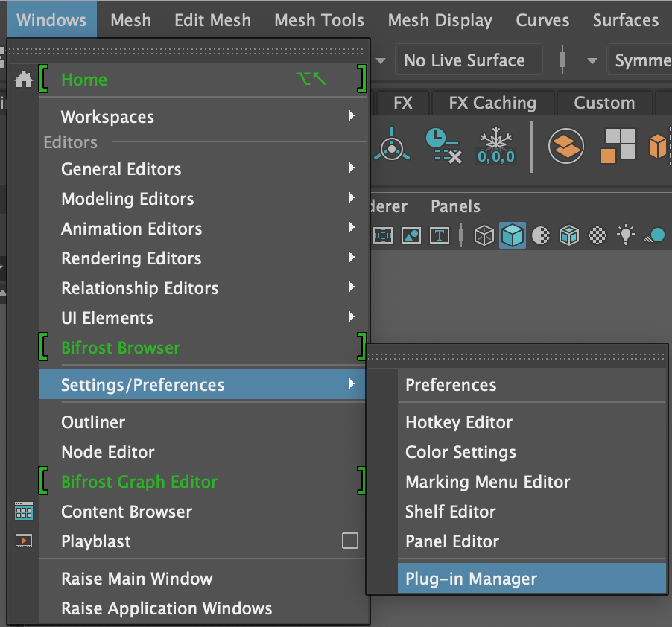
Task: Click the boxed T panel toolbar icon
Action: (440, 235)
